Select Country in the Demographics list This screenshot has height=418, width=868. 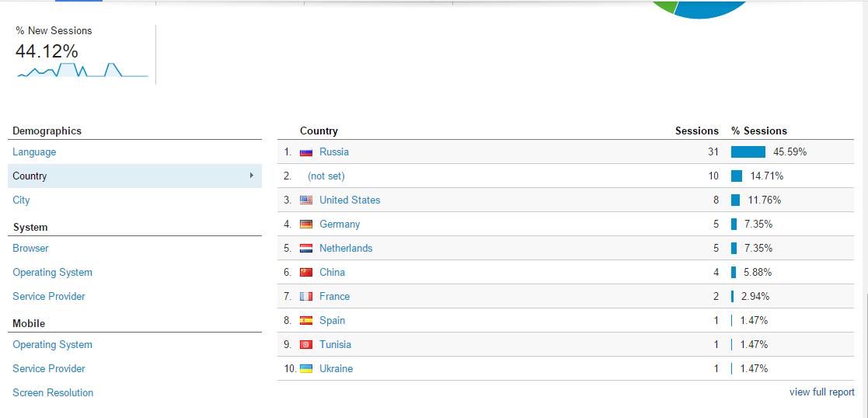[134, 176]
